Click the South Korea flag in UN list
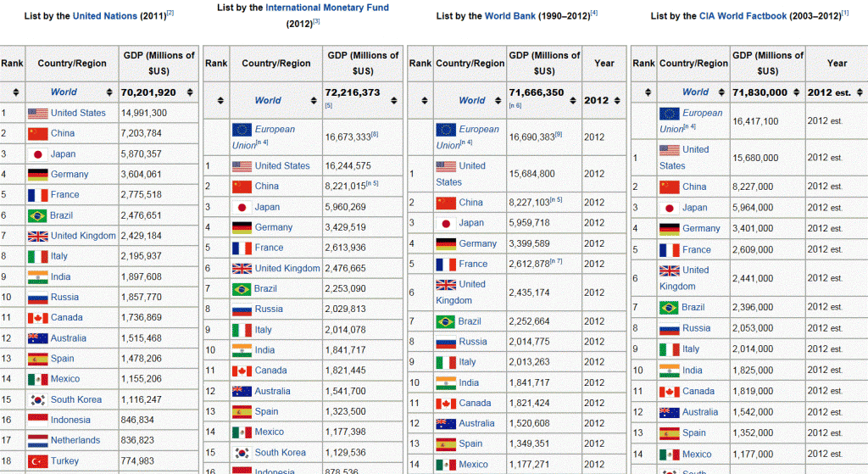The width and height of the screenshot is (868, 474). (x=37, y=399)
